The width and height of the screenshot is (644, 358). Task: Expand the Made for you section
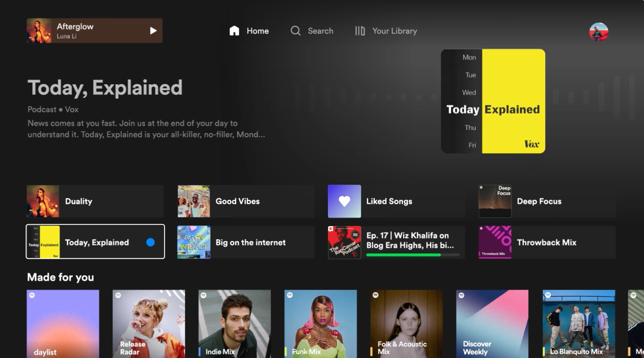pos(60,277)
